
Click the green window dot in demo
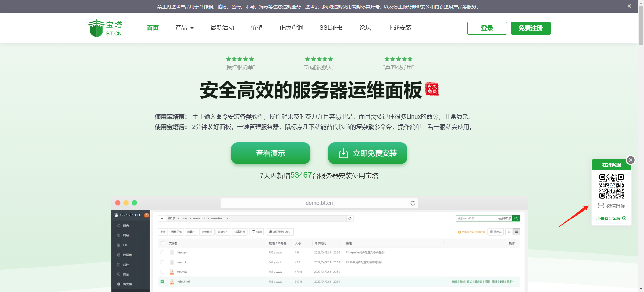[x=134, y=203]
